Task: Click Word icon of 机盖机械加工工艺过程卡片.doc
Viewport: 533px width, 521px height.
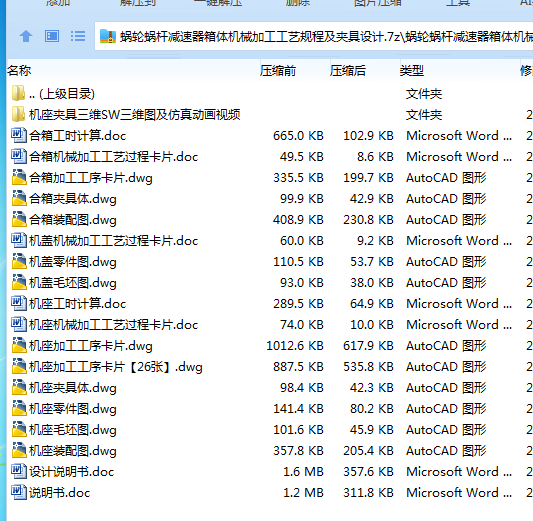Action: (18, 241)
